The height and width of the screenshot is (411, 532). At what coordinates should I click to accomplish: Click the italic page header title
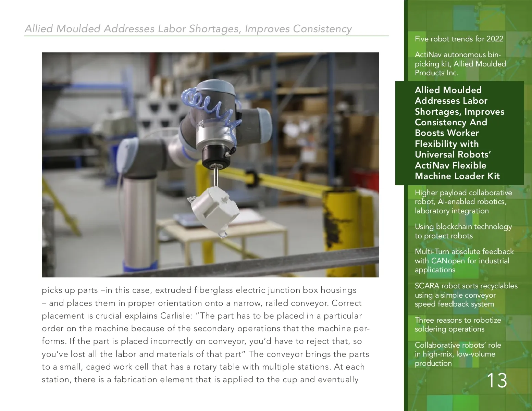click(188, 29)
